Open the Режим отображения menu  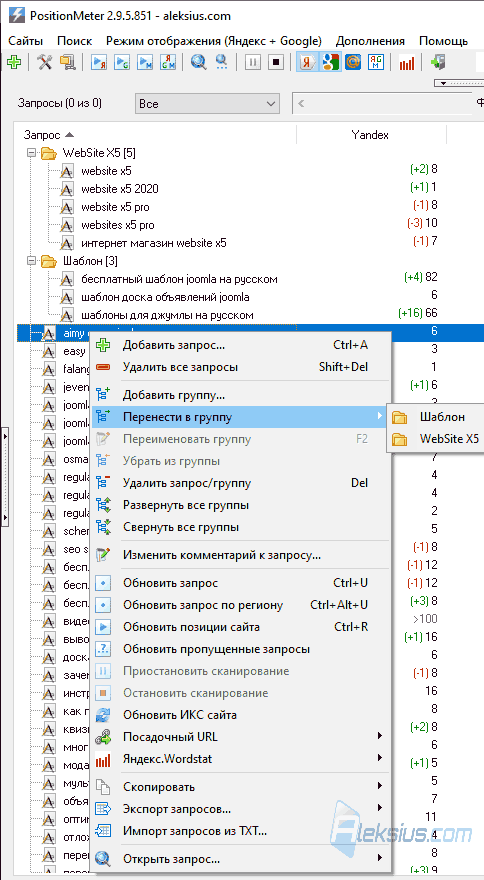click(214, 41)
